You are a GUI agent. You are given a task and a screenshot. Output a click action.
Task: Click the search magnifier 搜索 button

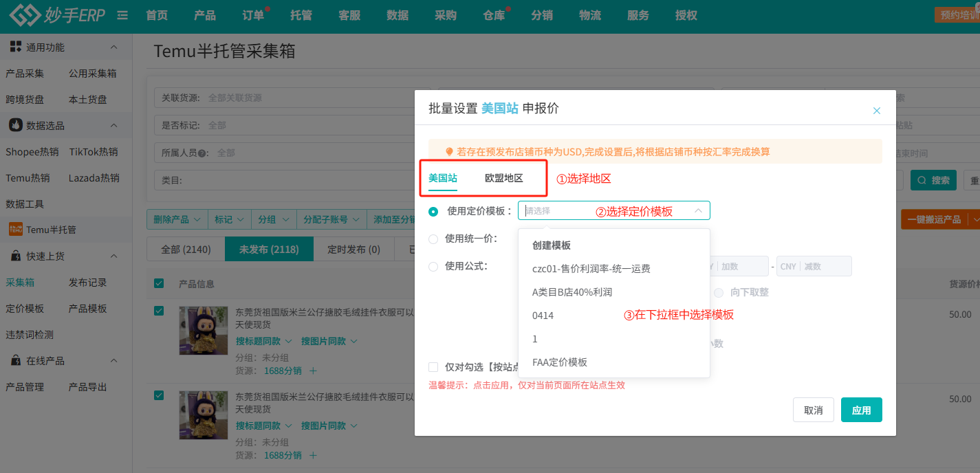pos(933,180)
